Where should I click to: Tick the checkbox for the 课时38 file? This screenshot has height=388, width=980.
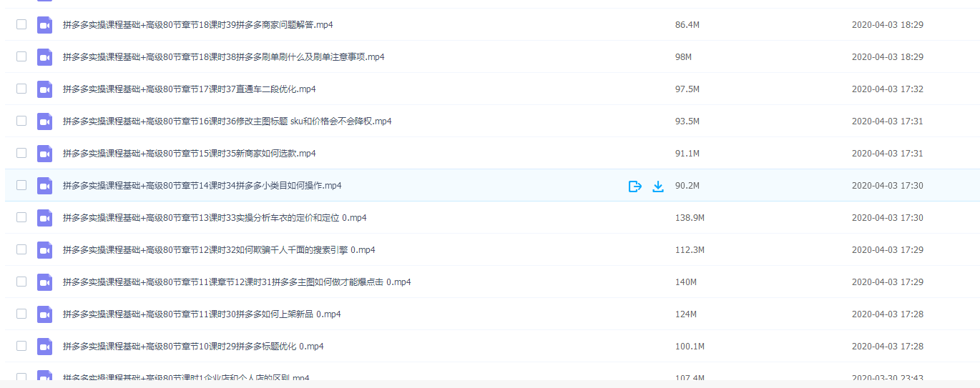[21, 56]
